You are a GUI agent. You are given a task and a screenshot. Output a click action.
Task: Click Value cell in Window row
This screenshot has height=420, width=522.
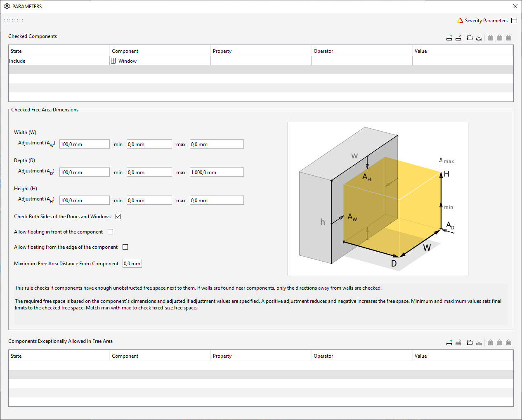463,61
